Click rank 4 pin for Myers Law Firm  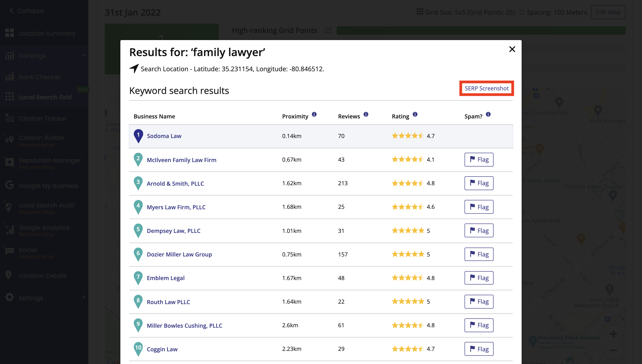138,207
